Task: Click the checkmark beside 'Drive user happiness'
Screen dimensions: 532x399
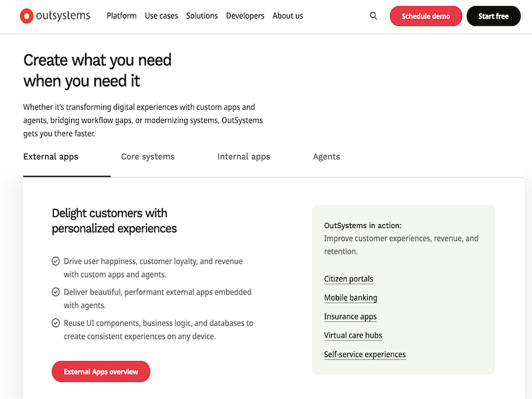Action: [x=56, y=261]
